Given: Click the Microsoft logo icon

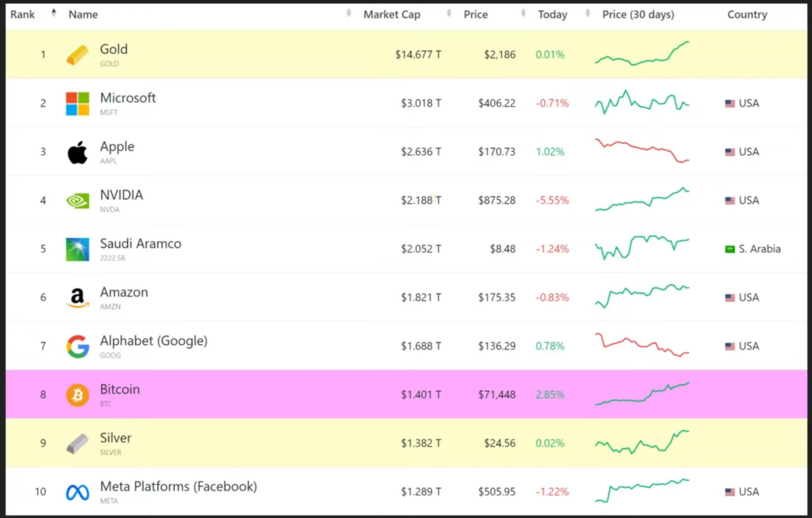Looking at the screenshot, I should [x=77, y=103].
